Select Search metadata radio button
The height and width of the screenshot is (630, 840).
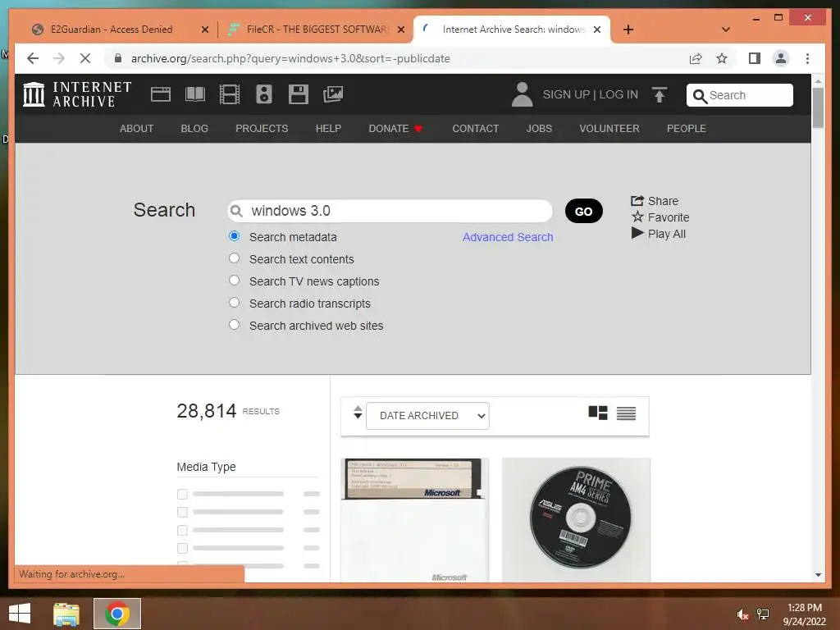[234, 236]
